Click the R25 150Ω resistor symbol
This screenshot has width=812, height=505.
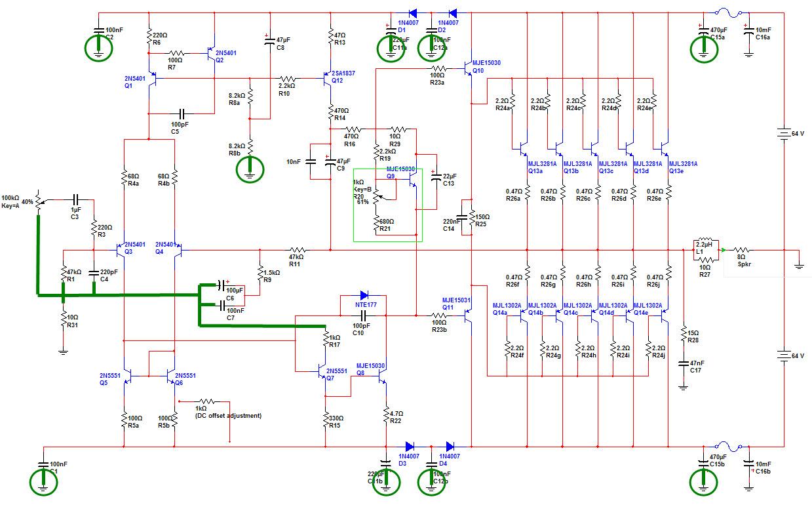coord(473,217)
